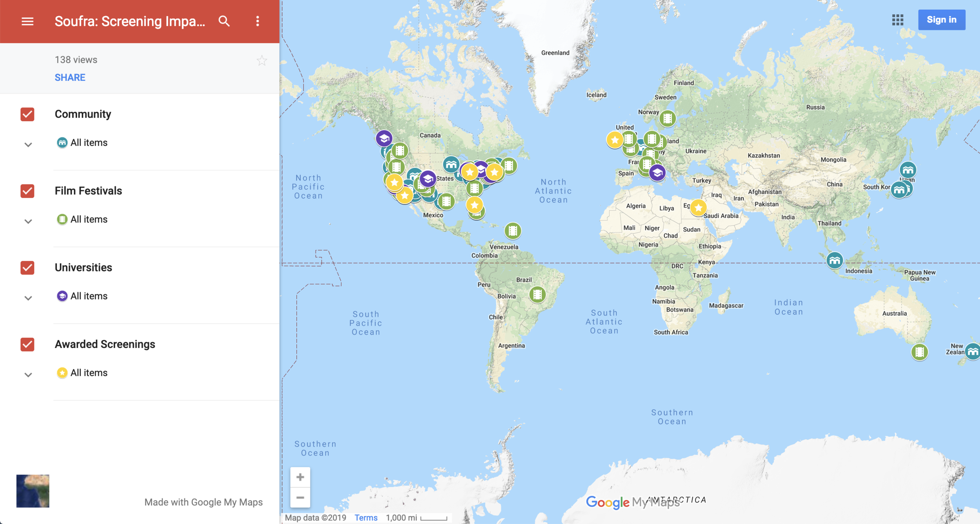
Task: Open the three-dot options menu
Action: tap(258, 21)
